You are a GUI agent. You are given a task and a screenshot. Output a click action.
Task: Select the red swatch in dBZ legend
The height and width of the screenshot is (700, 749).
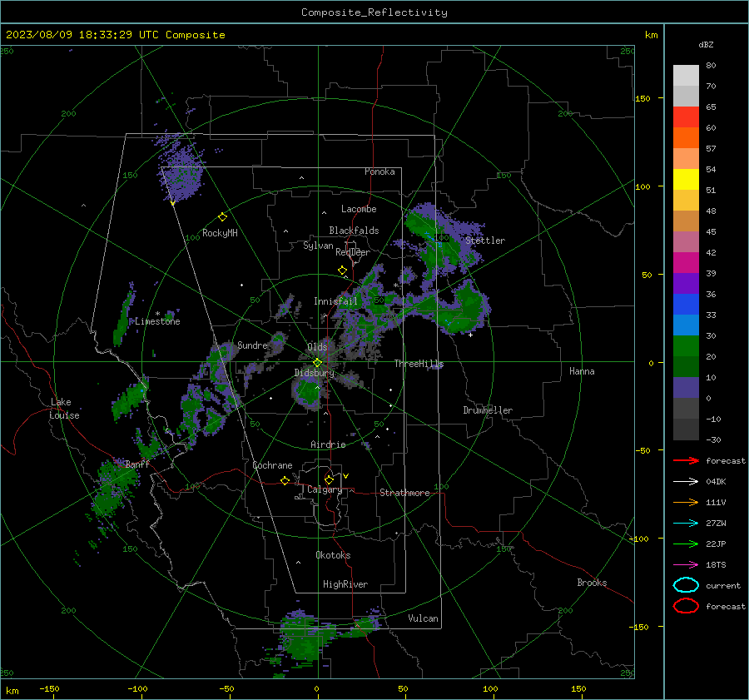point(686,117)
